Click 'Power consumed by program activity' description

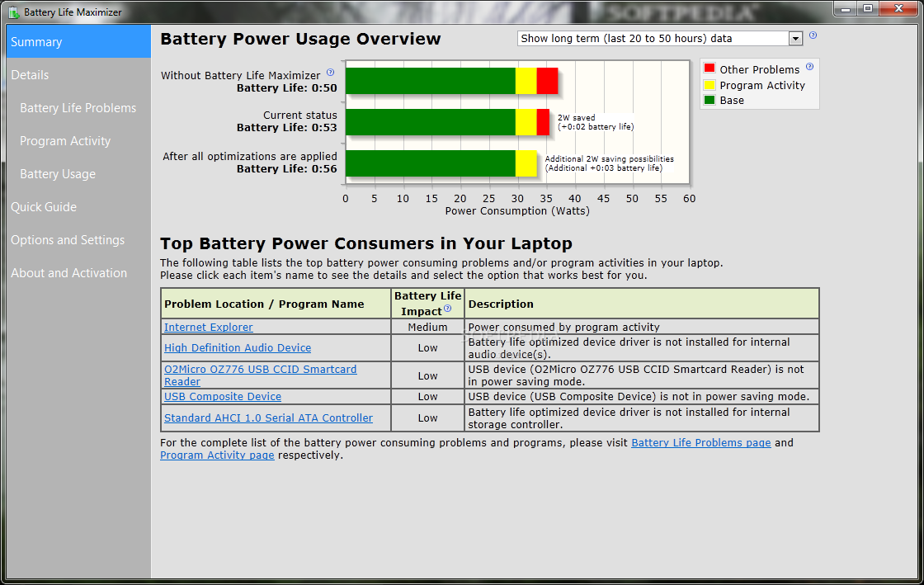[564, 327]
